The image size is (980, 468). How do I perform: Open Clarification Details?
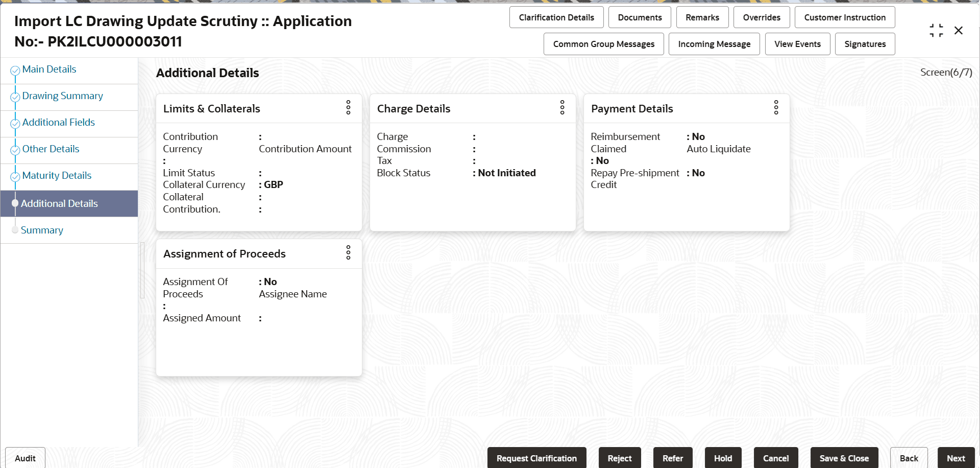click(556, 17)
